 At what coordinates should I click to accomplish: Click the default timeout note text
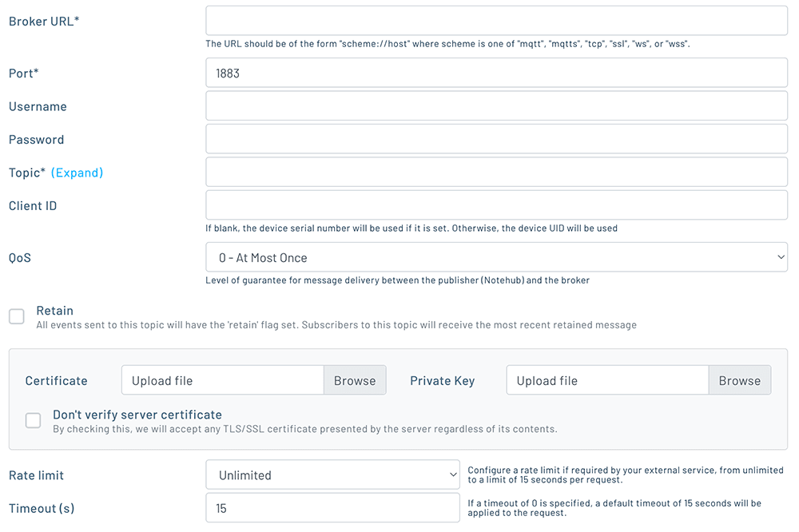click(x=614, y=508)
